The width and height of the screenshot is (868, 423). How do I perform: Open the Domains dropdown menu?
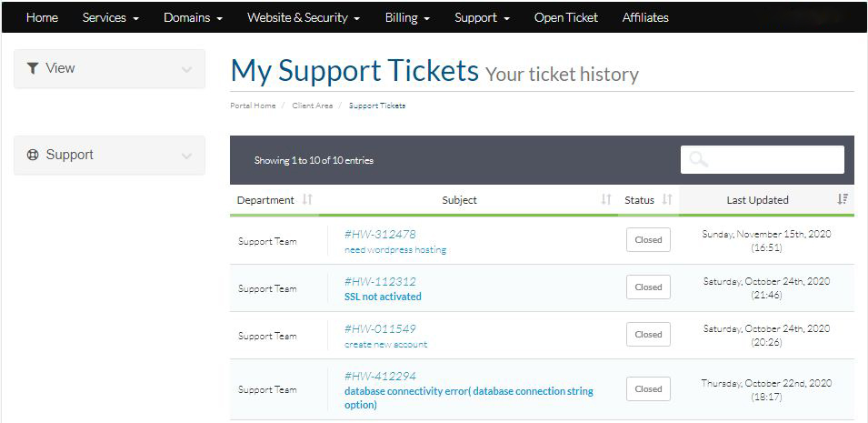pos(193,17)
